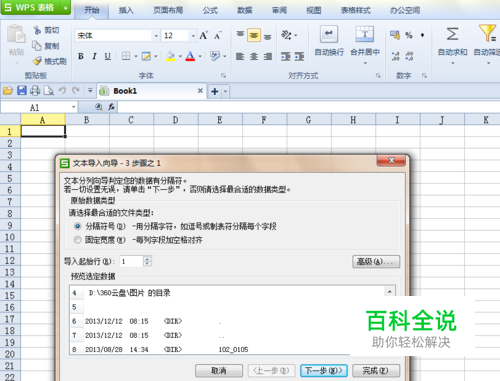500x381 pixels.
Task: Toggle Bold formatting
Action: (x=81, y=56)
